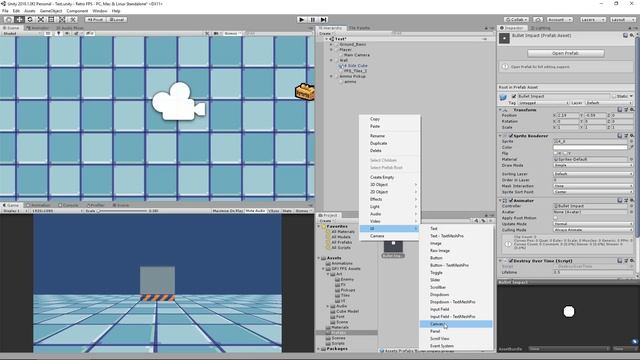Viewport: 640px width, 360px height.
Task: Start Play mode
Action: [302, 20]
